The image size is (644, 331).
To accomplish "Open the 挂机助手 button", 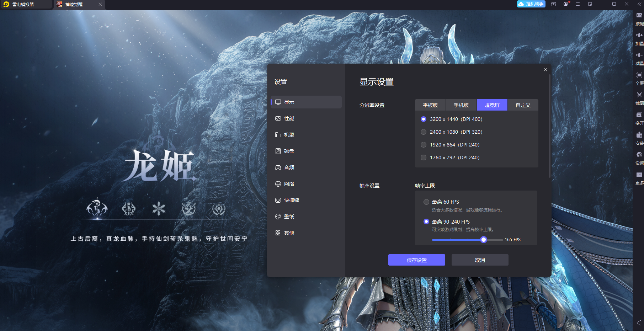I will [531, 4].
